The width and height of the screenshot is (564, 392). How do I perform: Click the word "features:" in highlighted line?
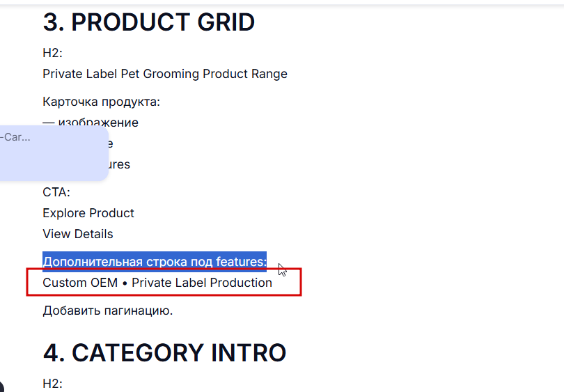pyautogui.click(x=241, y=262)
